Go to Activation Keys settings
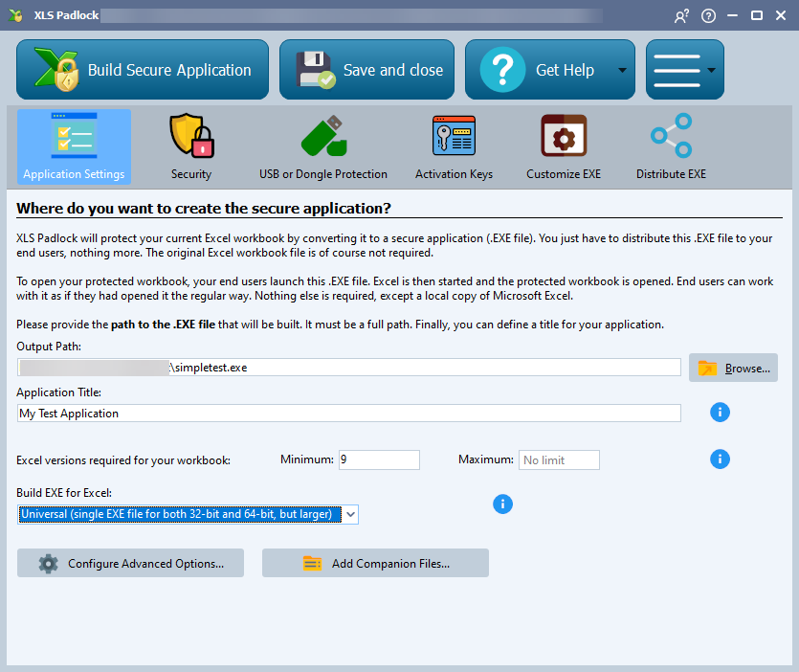The height and width of the screenshot is (672, 799). pyautogui.click(x=454, y=146)
